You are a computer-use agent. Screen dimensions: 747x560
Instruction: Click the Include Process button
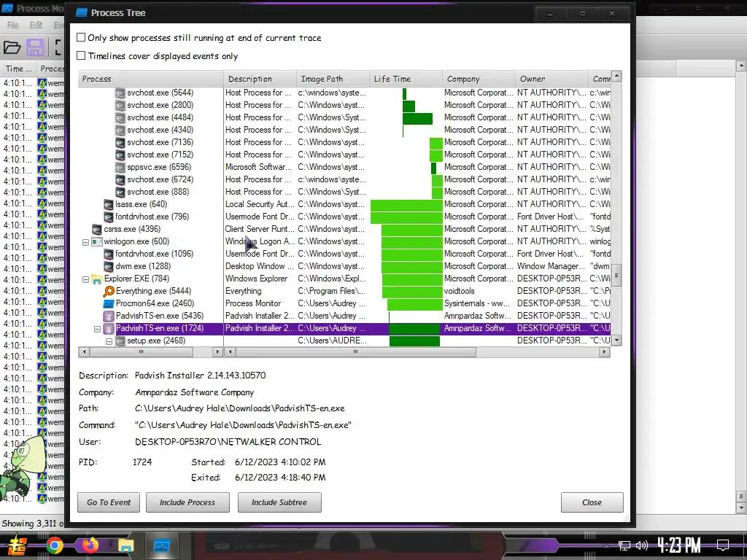coord(187,502)
